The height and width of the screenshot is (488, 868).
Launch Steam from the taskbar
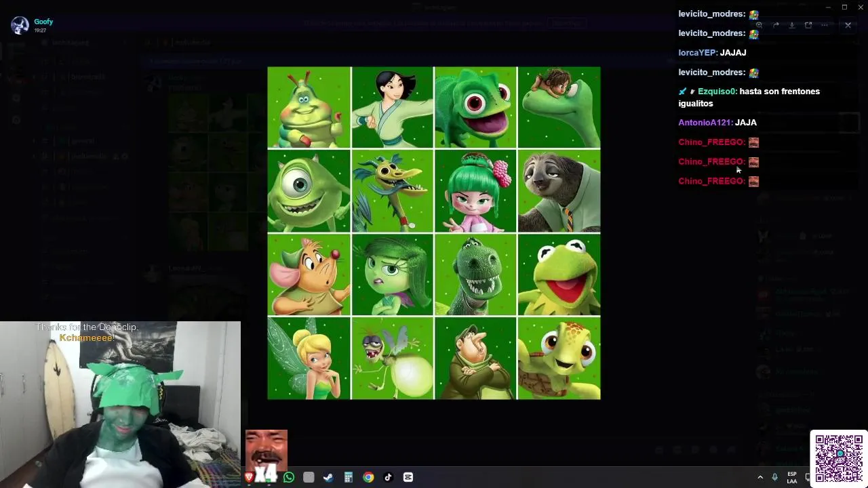[x=328, y=477]
